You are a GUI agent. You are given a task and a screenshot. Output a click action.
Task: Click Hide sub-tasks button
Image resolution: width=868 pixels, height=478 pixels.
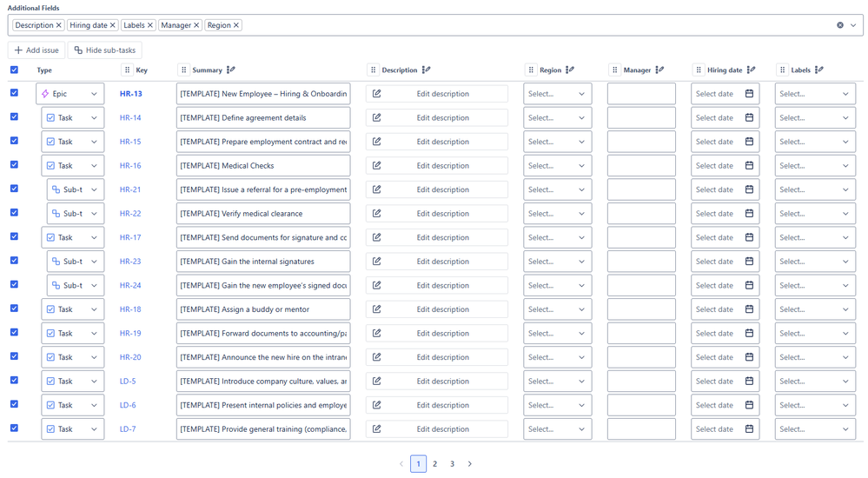(x=104, y=50)
